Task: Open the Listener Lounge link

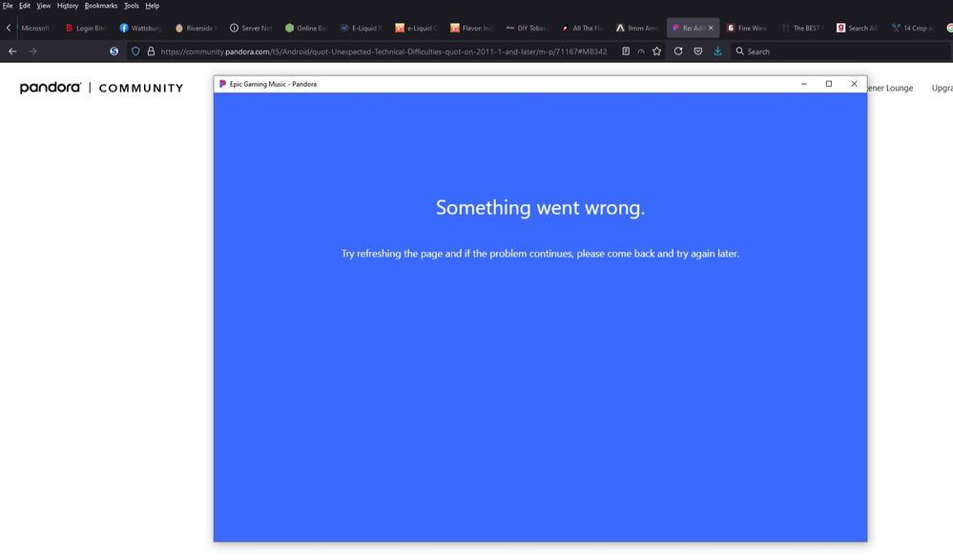Action: pos(890,88)
